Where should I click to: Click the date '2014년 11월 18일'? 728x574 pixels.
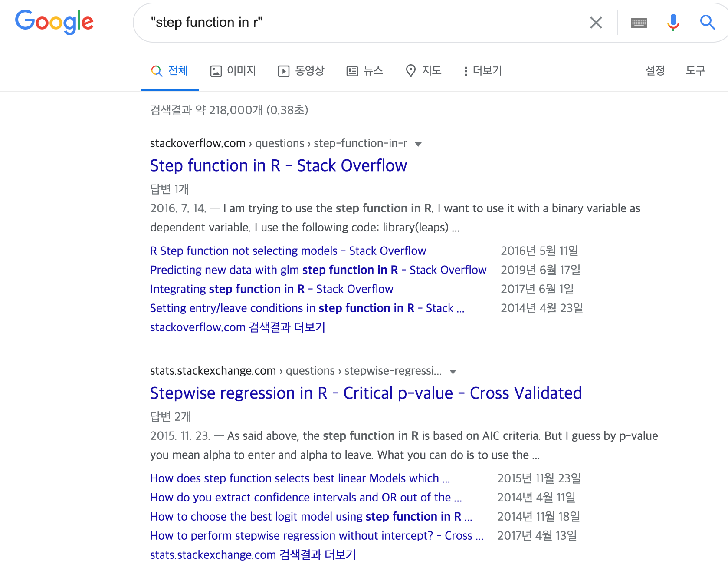[x=539, y=517]
